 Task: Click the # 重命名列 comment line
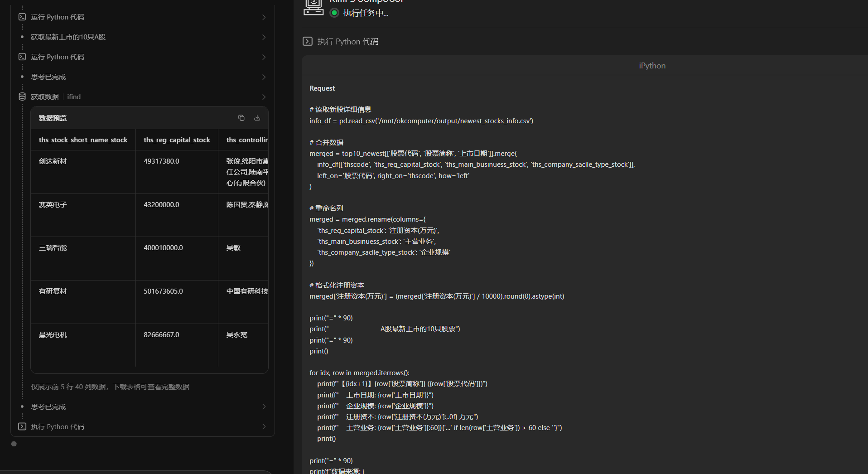click(x=326, y=208)
